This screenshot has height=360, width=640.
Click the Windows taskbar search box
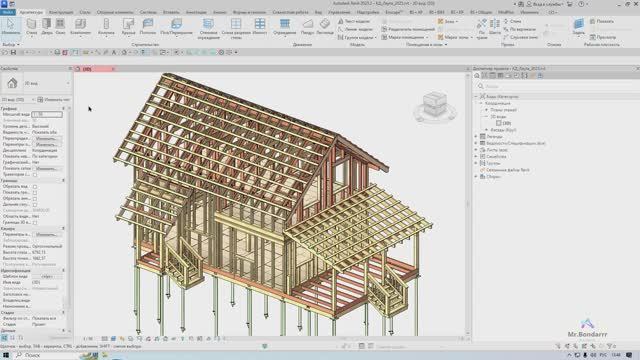coord(46,355)
